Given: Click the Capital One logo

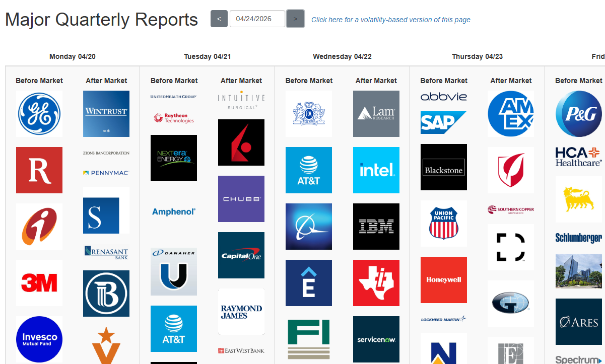Looking at the screenshot, I should (241, 255).
